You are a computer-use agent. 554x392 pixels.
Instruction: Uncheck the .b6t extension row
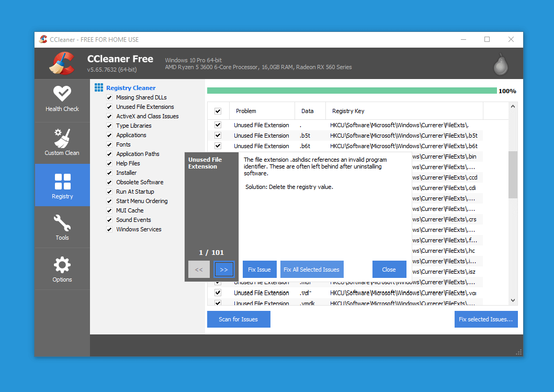click(218, 146)
